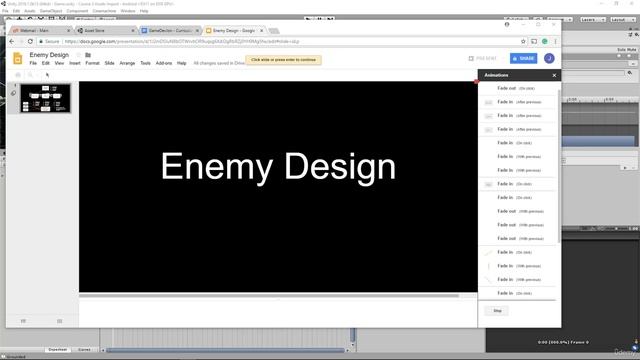Image resolution: width=640 pixels, height=360 pixels.
Task: Star the Enemy Design presentation
Action: (78, 55)
